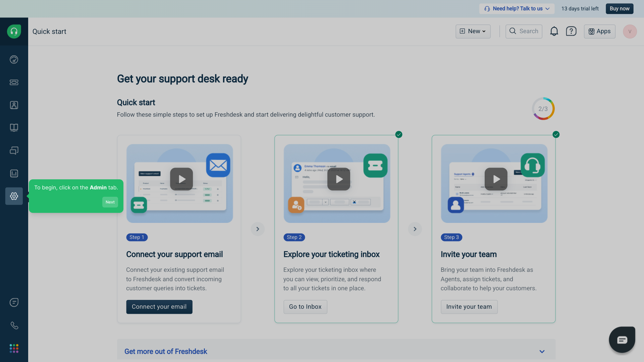
Task: Click the Admin gear icon in sidebar
Action: click(14, 196)
